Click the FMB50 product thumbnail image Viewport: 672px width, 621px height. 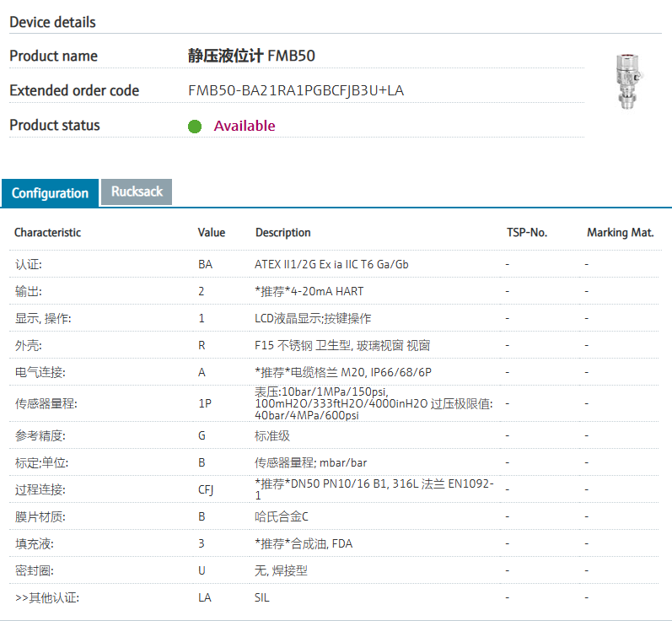click(629, 81)
